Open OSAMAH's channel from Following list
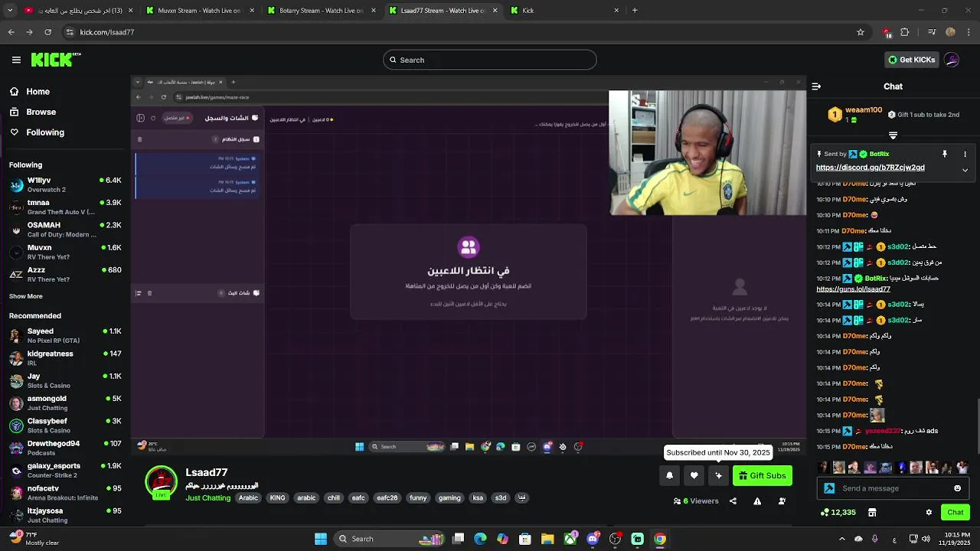Viewport: 980px width, 551px height. tap(65, 230)
